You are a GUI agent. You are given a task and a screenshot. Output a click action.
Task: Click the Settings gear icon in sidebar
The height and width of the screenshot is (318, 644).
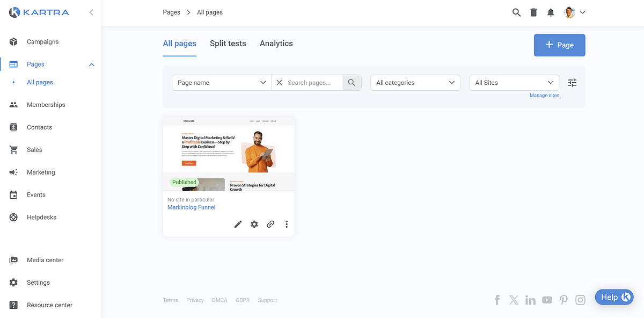[x=13, y=283]
